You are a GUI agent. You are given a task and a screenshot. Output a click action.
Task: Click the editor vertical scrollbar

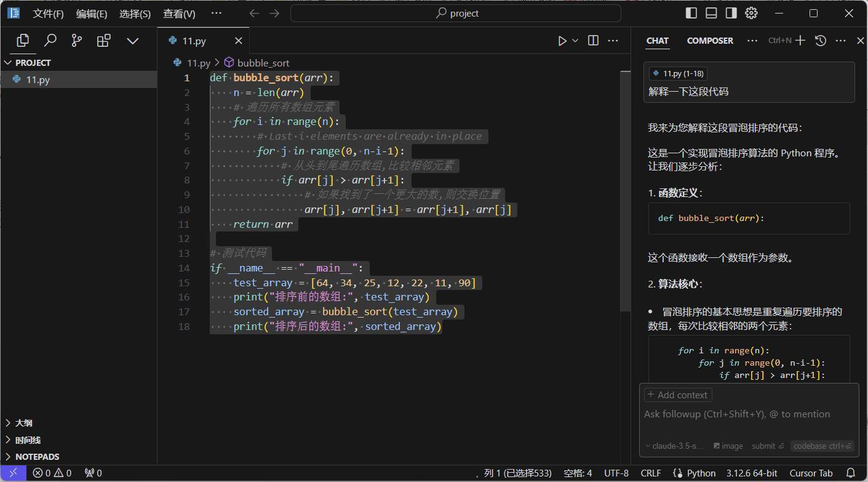click(625, 191)
